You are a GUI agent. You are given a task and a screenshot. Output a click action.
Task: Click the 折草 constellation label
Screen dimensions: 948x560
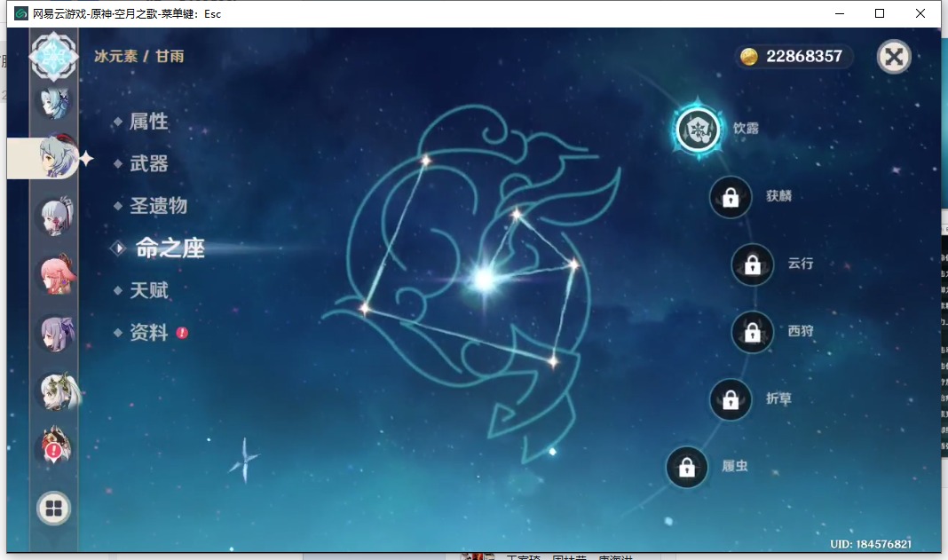778,398
